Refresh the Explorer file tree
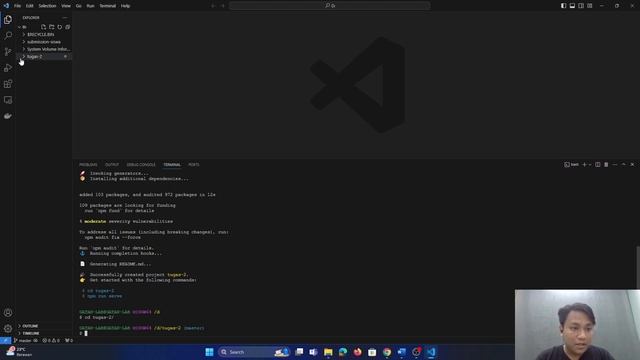640x360 pixels. pyautogui.click(x=60, y=27)
